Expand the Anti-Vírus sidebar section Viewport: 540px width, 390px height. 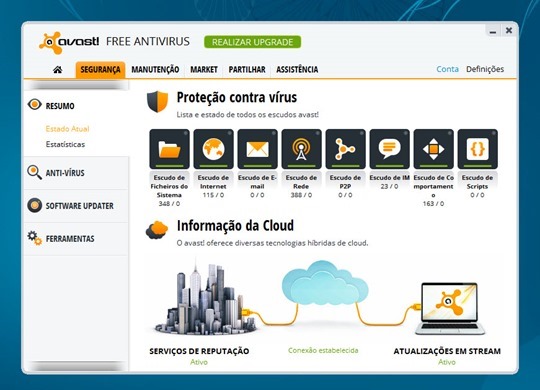pos(76,173)
